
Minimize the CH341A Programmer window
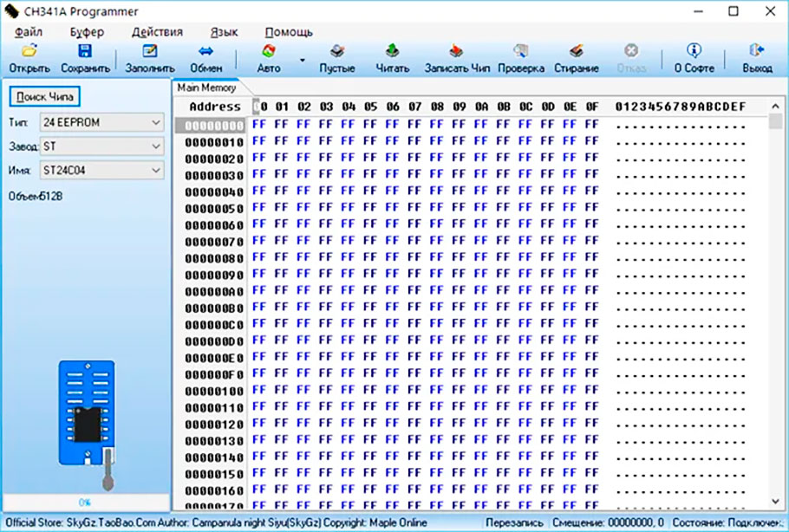698,11
